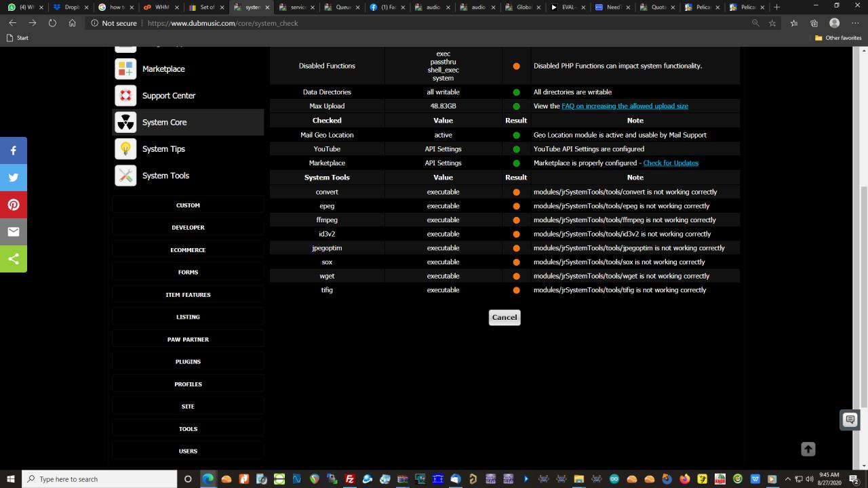Share page via Facebook icon
Screen dimensions: 868x488
[14, 150]
